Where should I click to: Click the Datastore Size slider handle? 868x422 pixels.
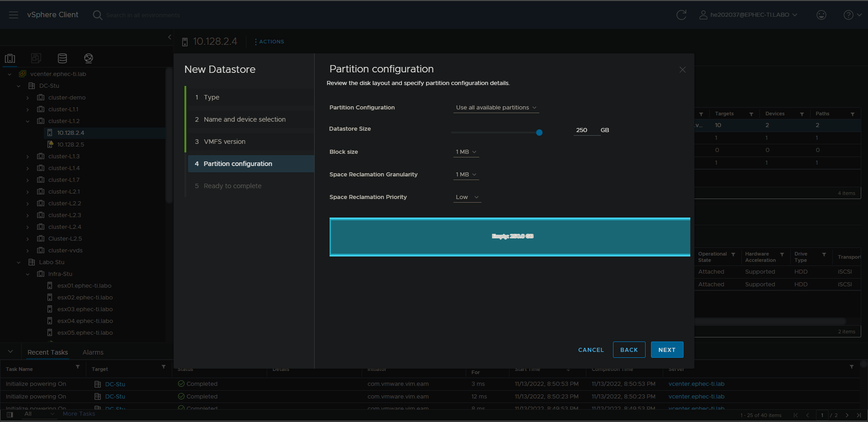[539, 133]
